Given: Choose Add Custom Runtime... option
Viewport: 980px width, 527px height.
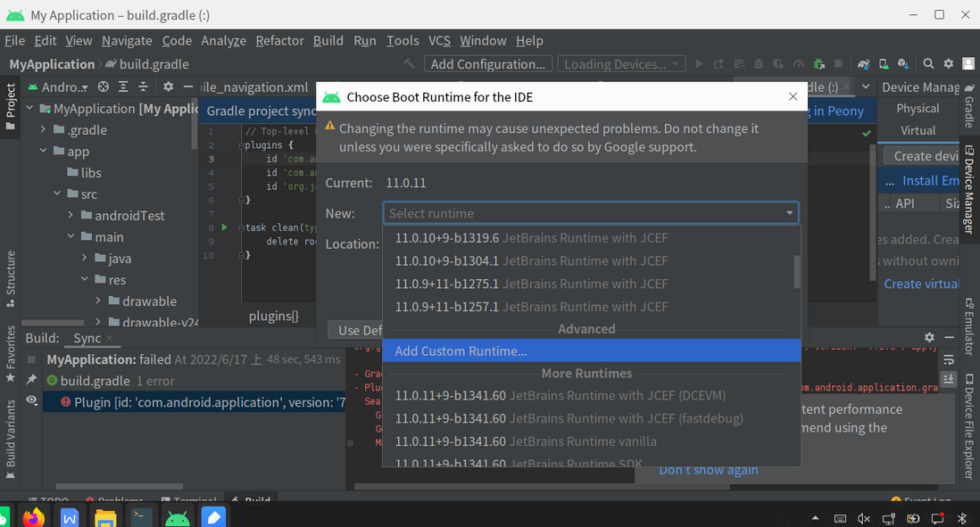Looking at the screenshot, I should point(461,351).
